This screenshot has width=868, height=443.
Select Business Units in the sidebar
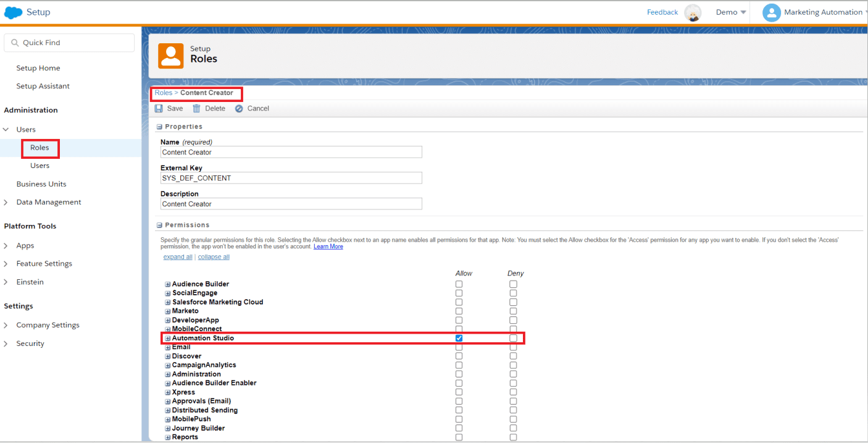click(x=41, y=184)
